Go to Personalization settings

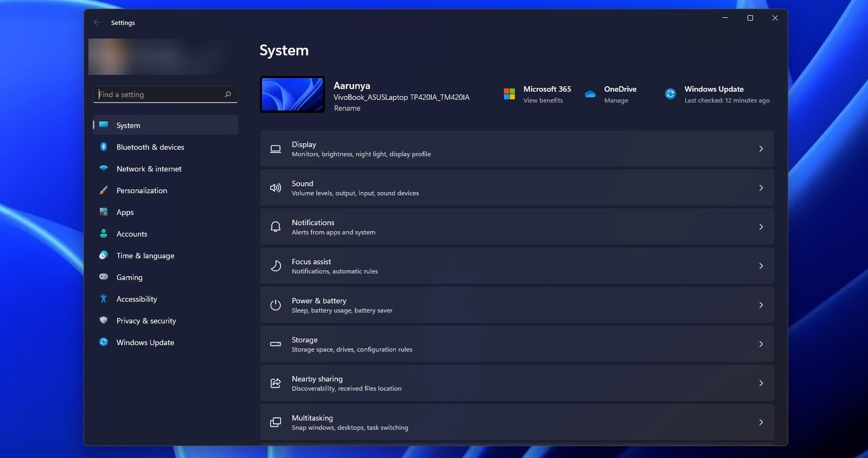[165, 190]
